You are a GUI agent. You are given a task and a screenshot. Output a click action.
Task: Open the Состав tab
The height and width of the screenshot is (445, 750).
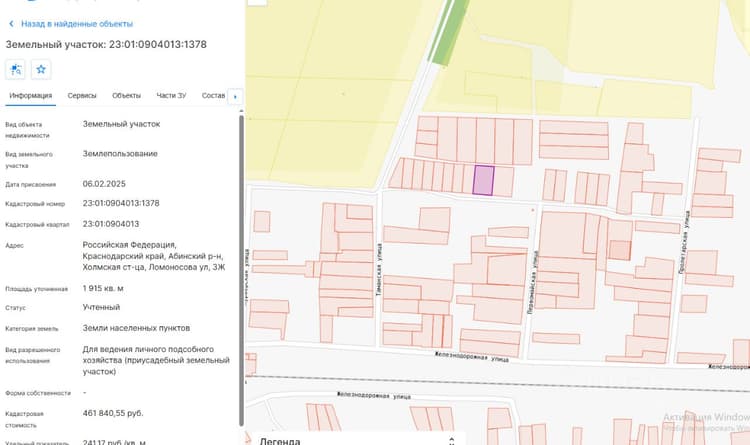click(213, 96)
